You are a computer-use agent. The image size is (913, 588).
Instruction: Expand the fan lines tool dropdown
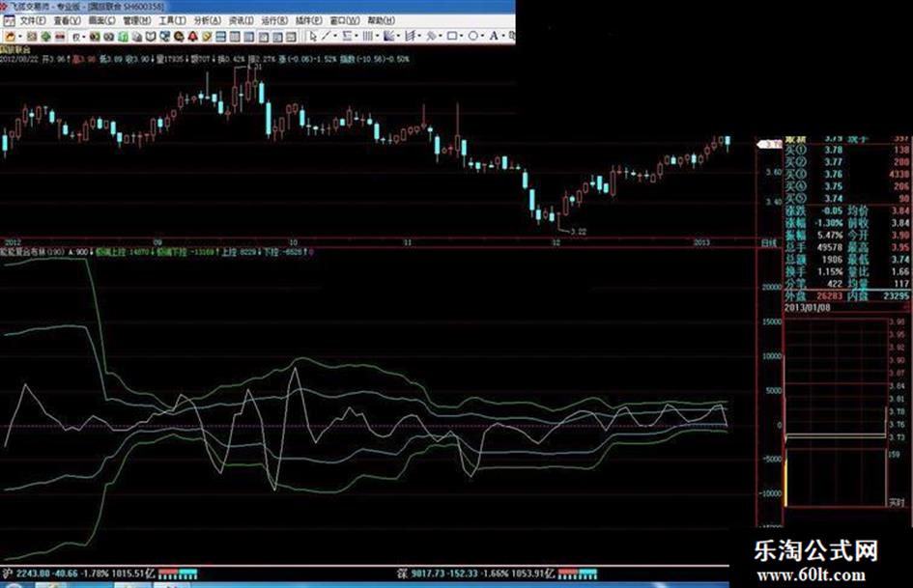(398, 37)
